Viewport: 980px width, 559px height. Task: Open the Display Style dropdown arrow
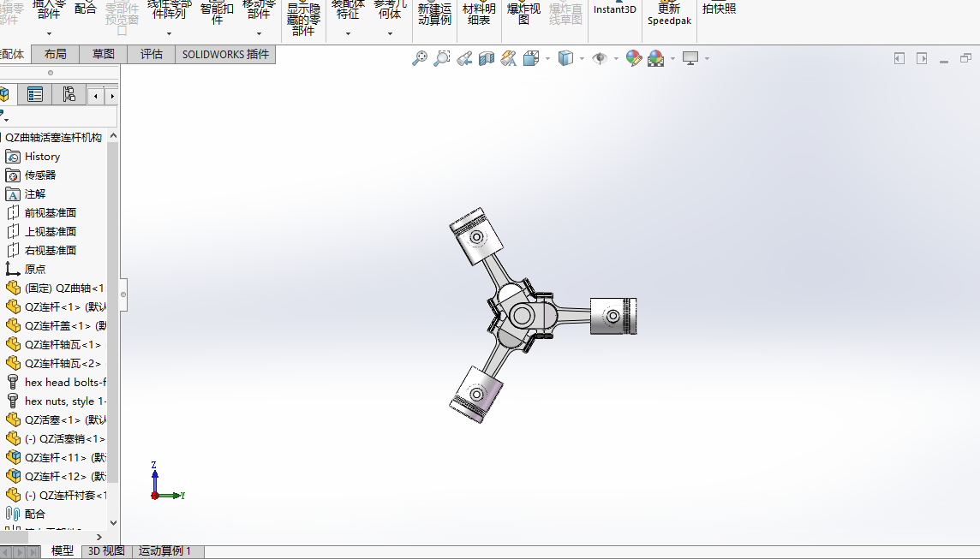click(581, 58)
